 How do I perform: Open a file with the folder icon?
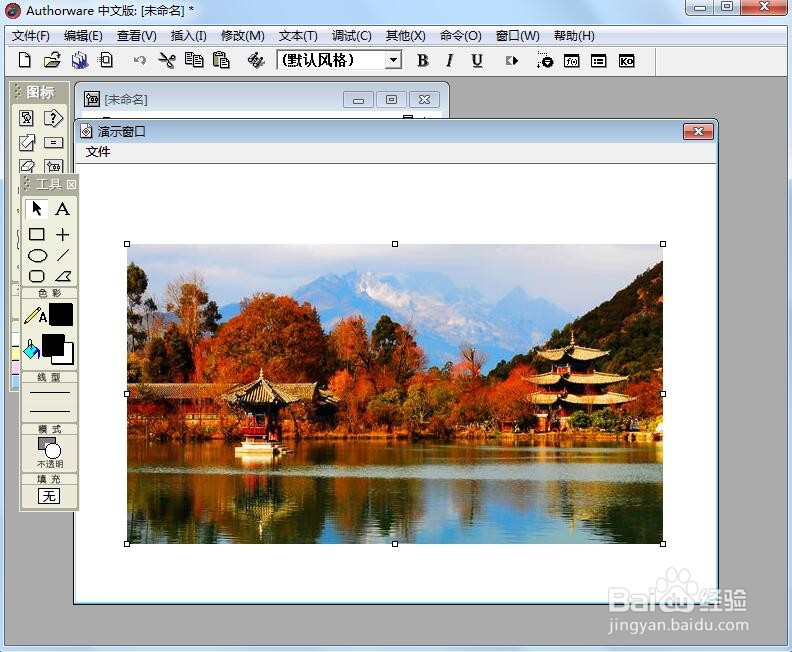[52, 60]
